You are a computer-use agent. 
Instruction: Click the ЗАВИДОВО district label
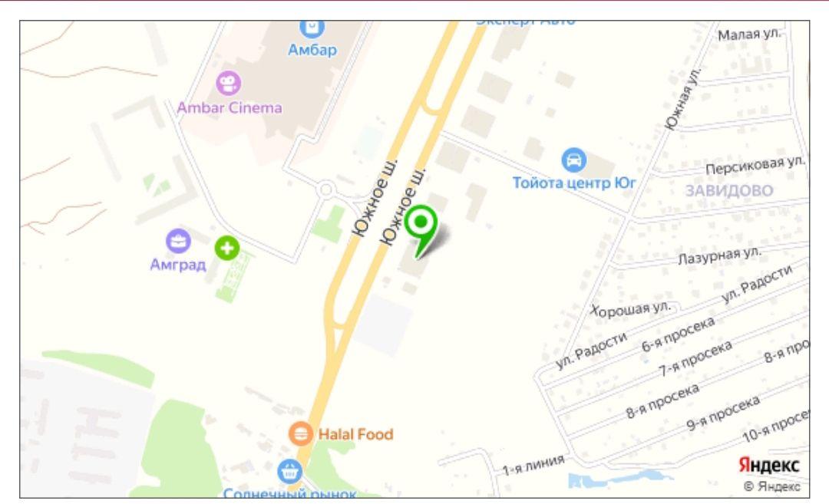click(x=729, y=190)
